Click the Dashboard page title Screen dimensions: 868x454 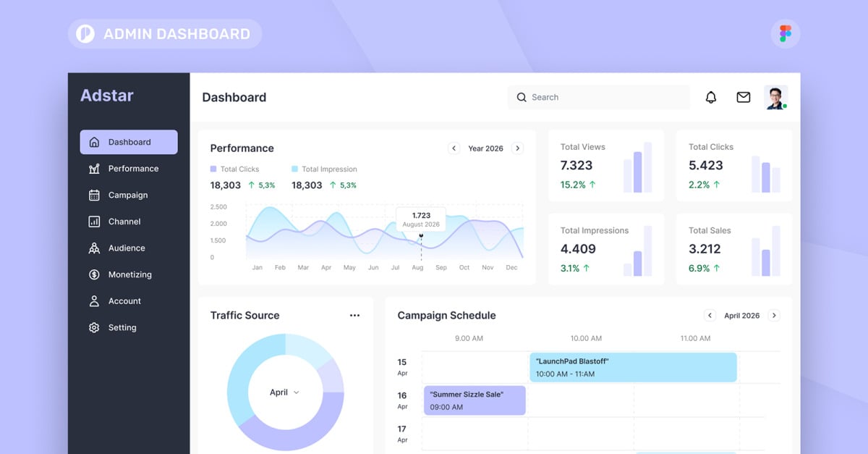click(x=234, y=96)
